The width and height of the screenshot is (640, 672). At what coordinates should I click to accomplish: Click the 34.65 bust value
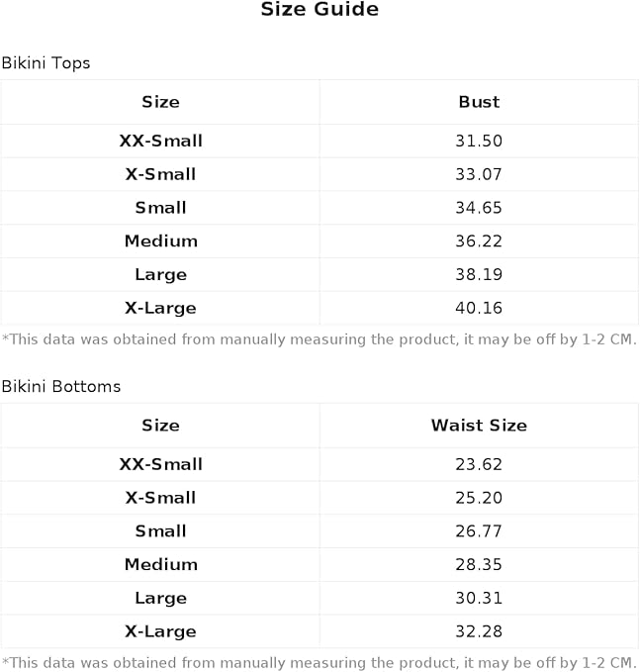pyautogui.click(x=479, y=208)
